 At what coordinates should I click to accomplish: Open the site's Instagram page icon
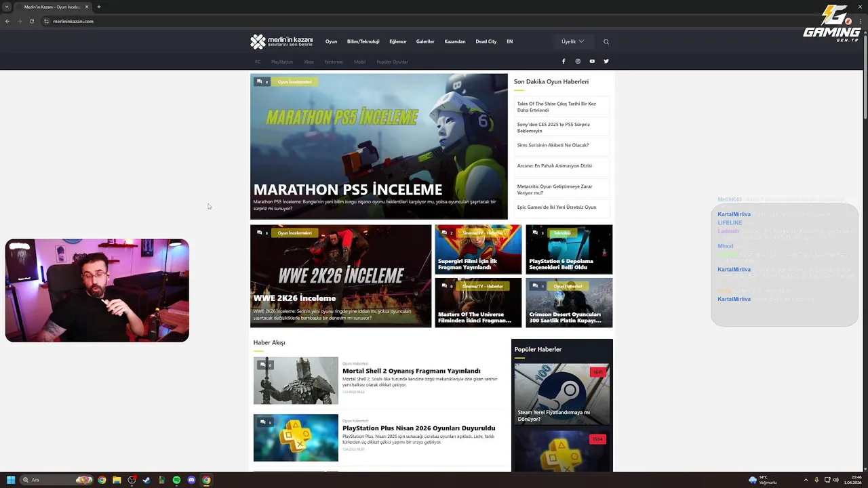click(x=578, y=61)
